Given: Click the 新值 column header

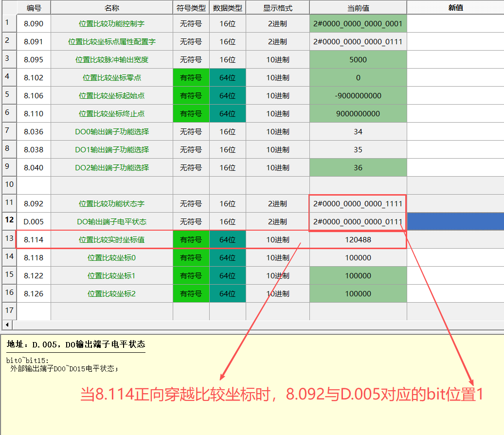Looking at the screenshot, I should [455, 8].
